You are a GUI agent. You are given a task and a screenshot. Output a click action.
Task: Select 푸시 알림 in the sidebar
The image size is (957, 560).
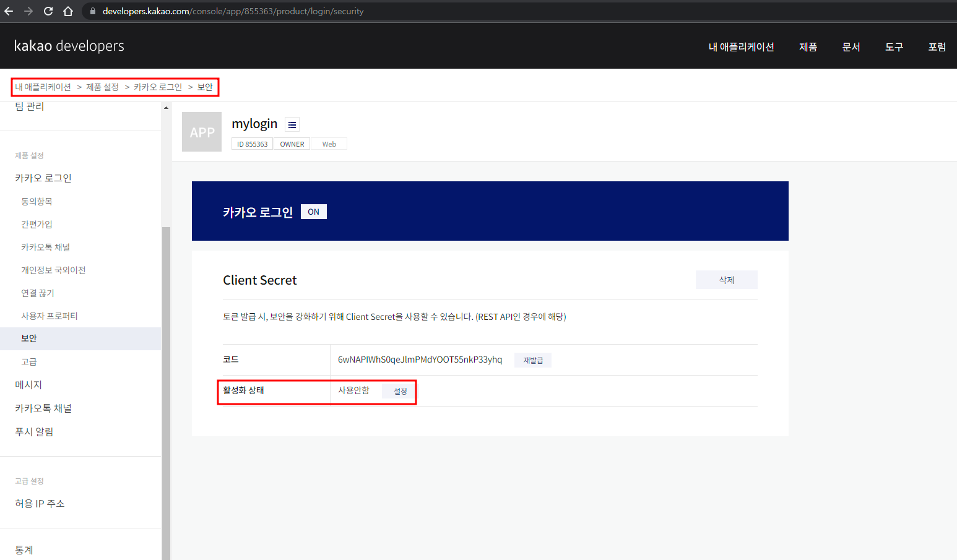click(x=34, y=432)
